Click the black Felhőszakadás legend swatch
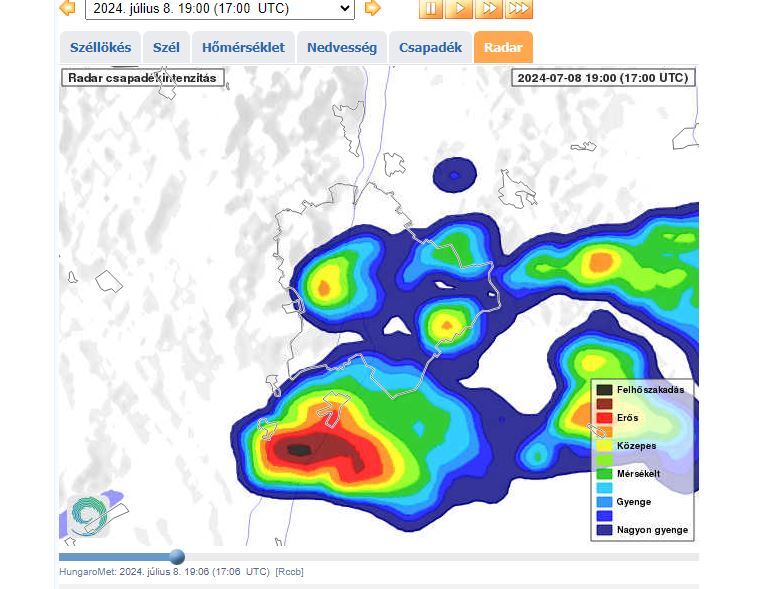Screen dimensions: 775x589 coord(605,390)
